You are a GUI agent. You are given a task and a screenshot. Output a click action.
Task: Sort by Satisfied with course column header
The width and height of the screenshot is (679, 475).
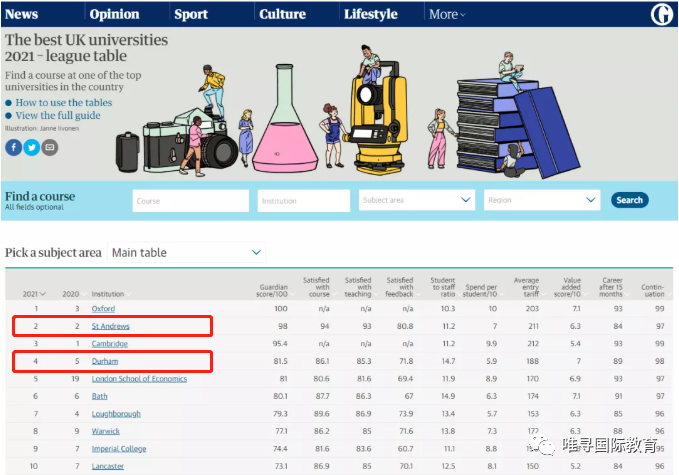316,287
